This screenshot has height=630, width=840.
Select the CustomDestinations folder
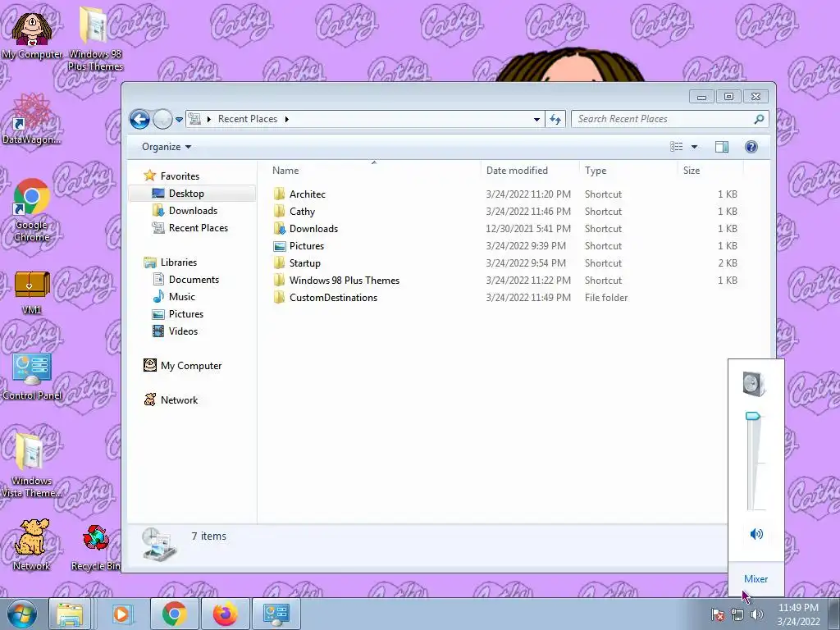505,297
